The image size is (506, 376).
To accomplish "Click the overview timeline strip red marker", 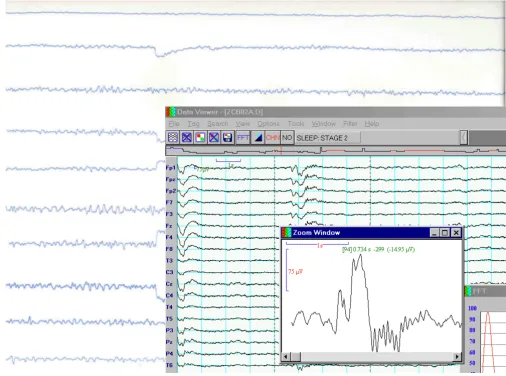I will coord(281,151).
